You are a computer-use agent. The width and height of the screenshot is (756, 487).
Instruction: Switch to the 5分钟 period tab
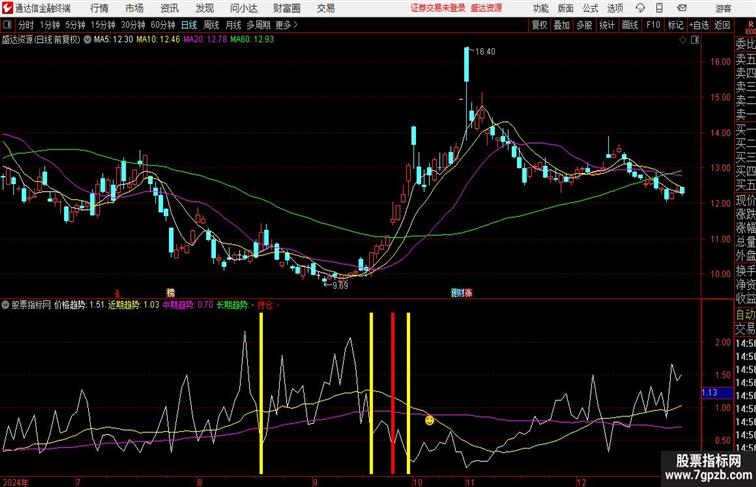coord(75,25)
